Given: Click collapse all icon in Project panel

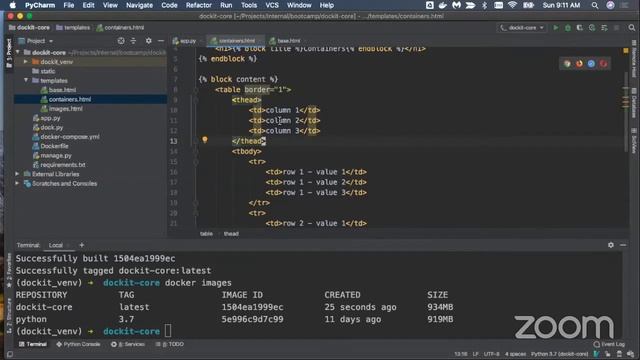Looking at the screenshot, I should pyautogui.click(x=133, y=41).
